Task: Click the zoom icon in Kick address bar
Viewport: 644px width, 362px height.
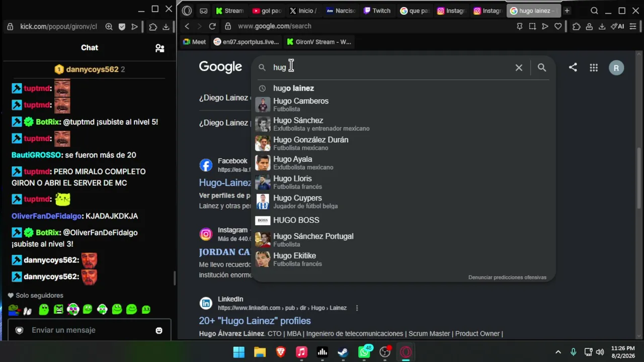Action: click(109, 27)
